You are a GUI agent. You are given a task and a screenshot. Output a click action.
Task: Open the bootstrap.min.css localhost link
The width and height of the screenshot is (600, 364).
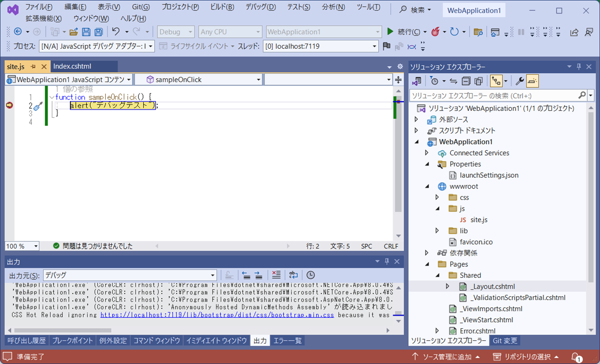(x=217, y=315)
